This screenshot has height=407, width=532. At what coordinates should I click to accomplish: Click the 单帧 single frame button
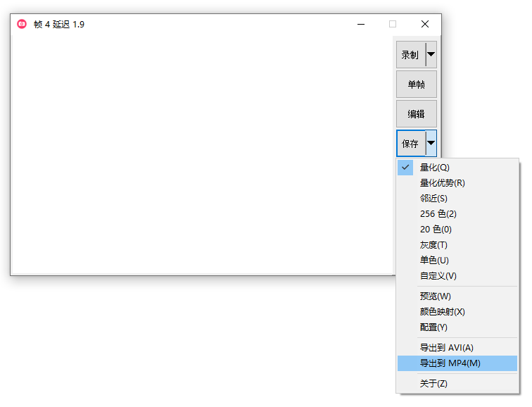[x=416, y=84]
